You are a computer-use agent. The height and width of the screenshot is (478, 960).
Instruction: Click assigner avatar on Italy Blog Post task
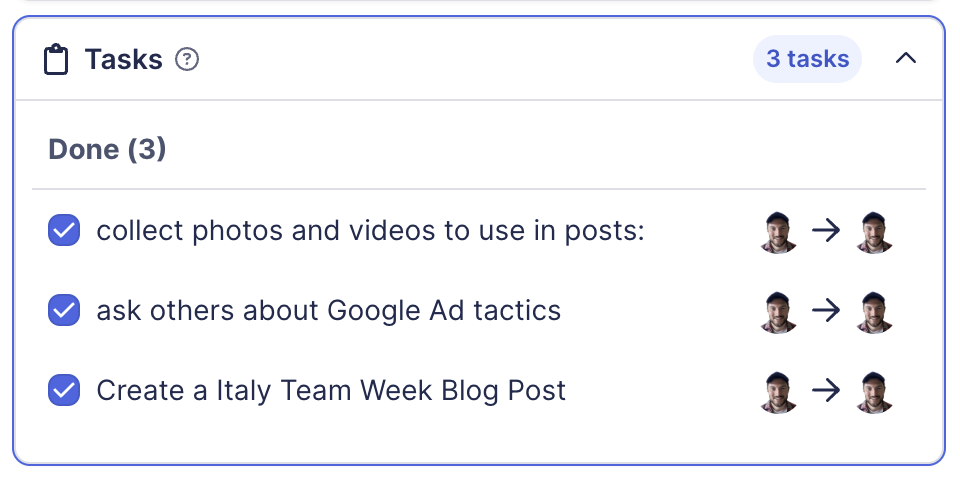coord(778,391)
